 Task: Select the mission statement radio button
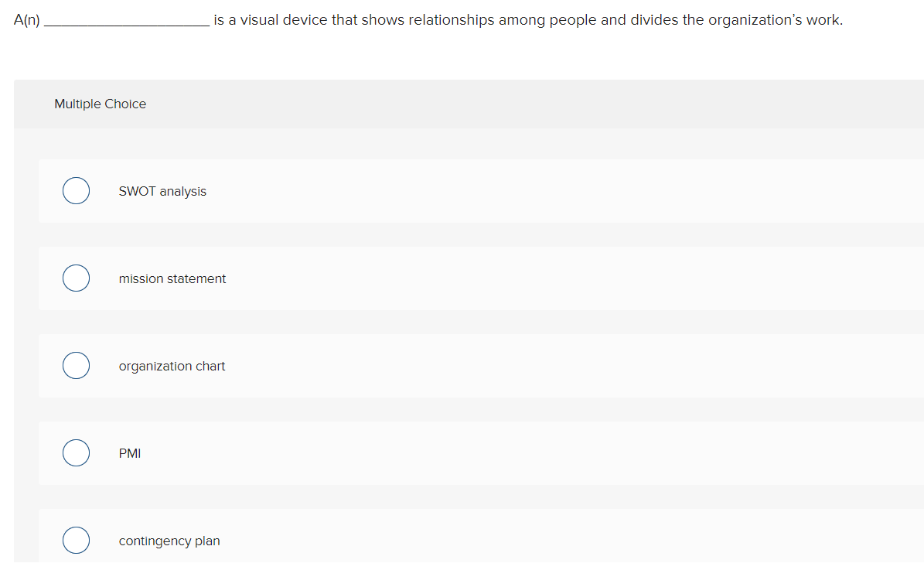tap(76, 278)
